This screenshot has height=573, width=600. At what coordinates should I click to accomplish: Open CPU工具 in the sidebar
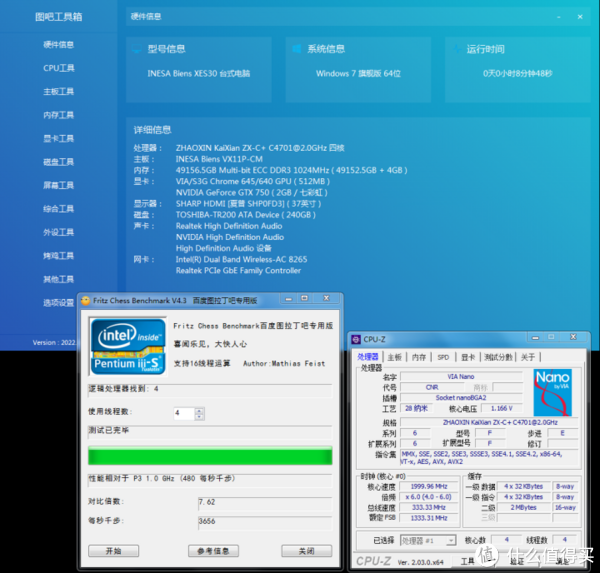[x=58, y=68]
